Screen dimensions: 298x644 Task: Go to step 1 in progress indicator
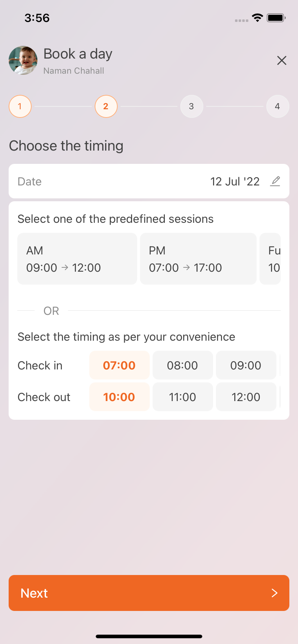(x=20, y=106)
